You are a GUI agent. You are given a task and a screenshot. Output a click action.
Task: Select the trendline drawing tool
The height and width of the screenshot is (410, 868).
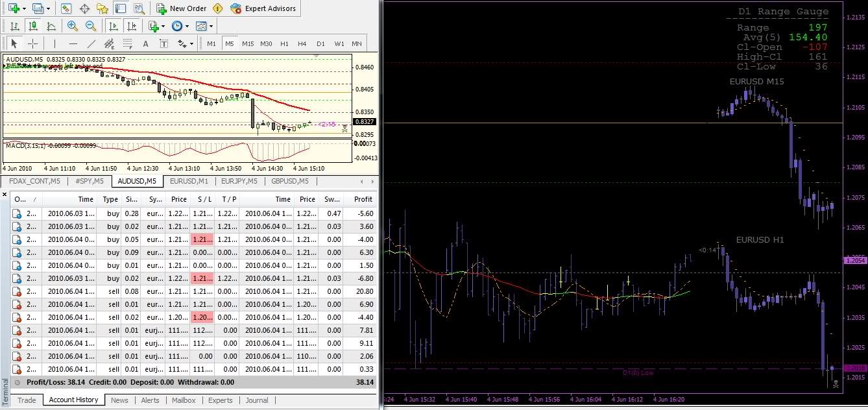pos(91,43)
